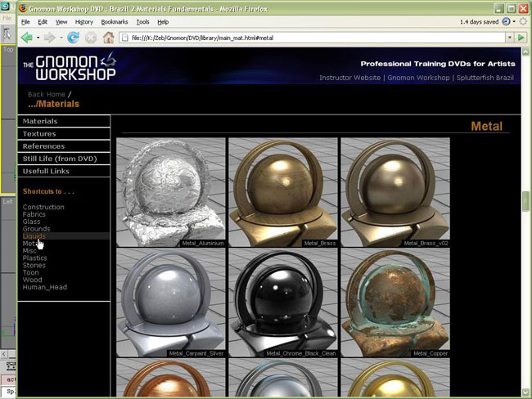
Task: Select the Materials sidebar button
Action: (x=64, y=121)
